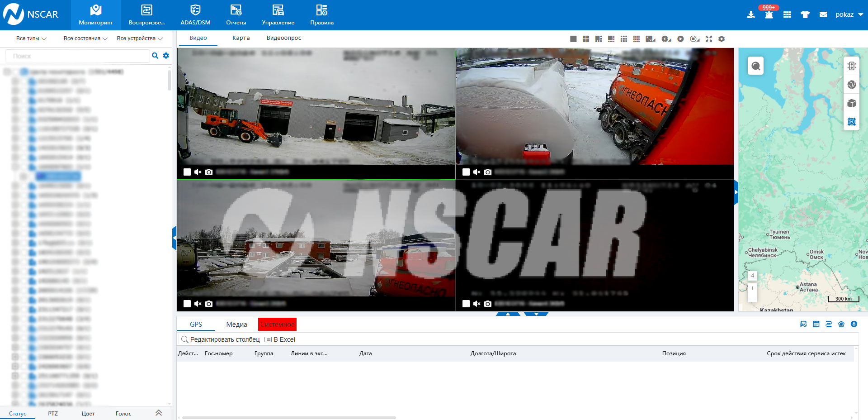868x420 pixels.
Task: Open the Правила section
Action: point(322,15)
